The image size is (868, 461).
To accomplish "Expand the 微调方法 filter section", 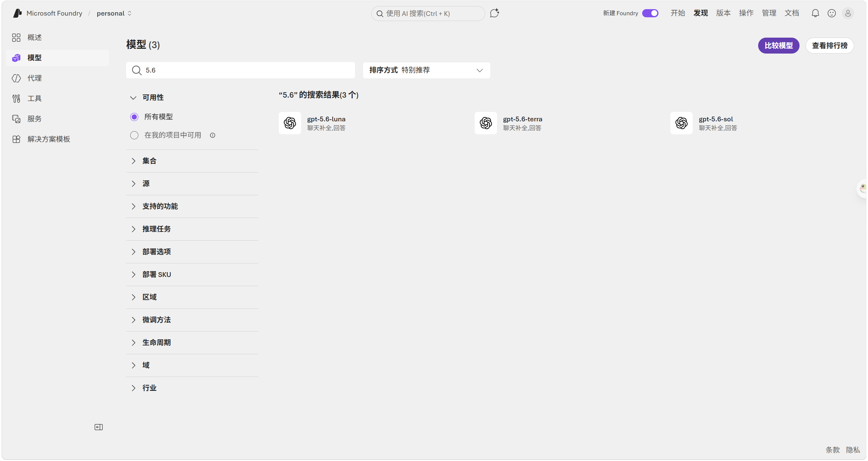I will tap(192, 320).
